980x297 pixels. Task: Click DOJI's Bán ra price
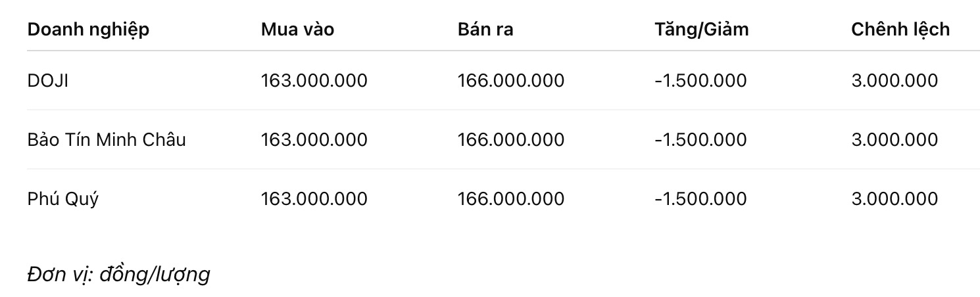pos(510,81)
